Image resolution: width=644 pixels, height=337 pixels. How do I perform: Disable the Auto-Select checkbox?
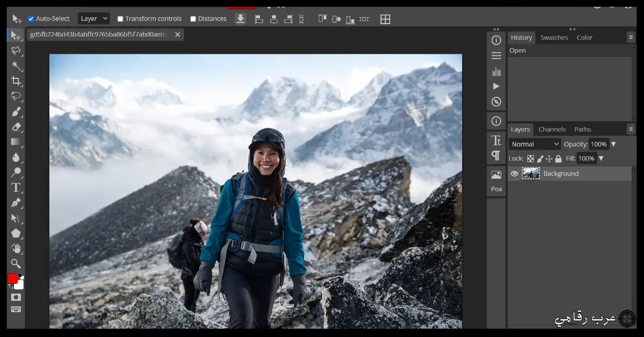click(x=31, y=18)
